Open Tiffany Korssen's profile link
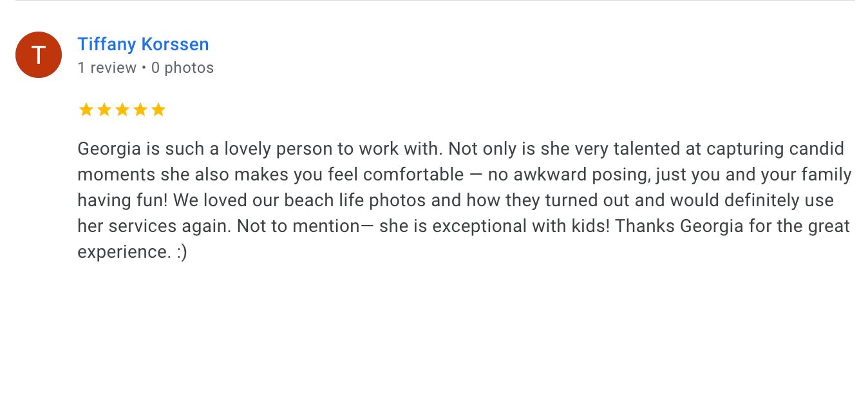Viewport: 868px width, 406px height. [143, 44]
